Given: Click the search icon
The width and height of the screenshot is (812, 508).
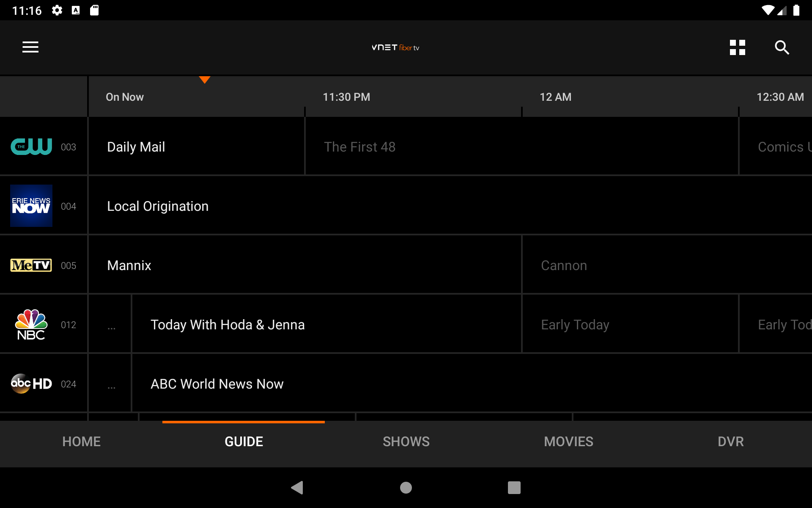Looking at the screenshot, I should pos(782,47).
